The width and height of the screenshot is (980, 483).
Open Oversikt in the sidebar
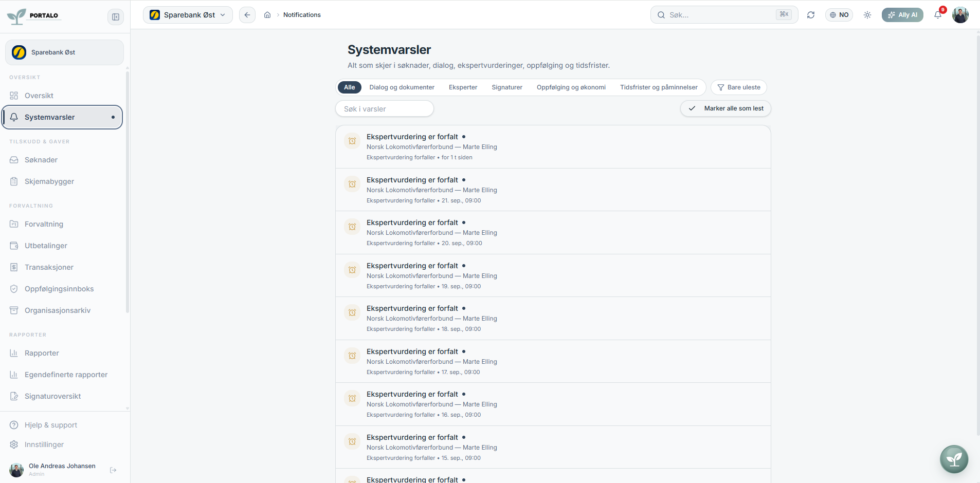pyautogui.click(x=63, y=96)
